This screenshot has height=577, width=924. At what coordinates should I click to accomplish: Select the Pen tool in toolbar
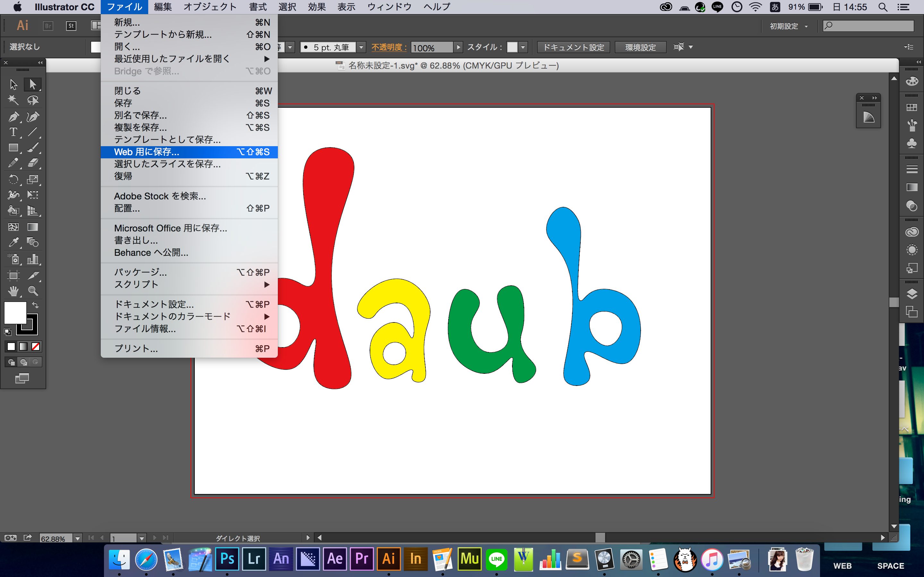click(x=11, y=116)
